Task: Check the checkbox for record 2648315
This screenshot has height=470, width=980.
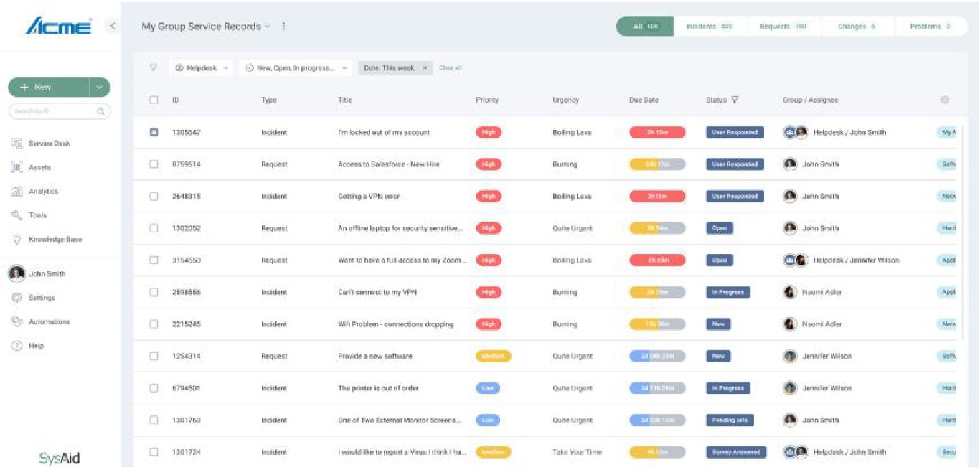Action: point(154,197)
